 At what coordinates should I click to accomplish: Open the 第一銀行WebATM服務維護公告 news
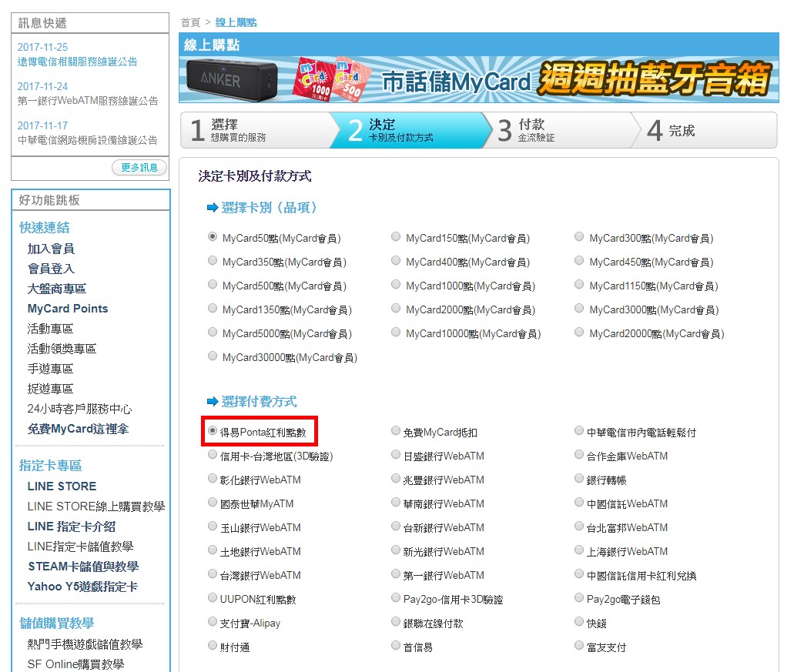pos(88,101)
